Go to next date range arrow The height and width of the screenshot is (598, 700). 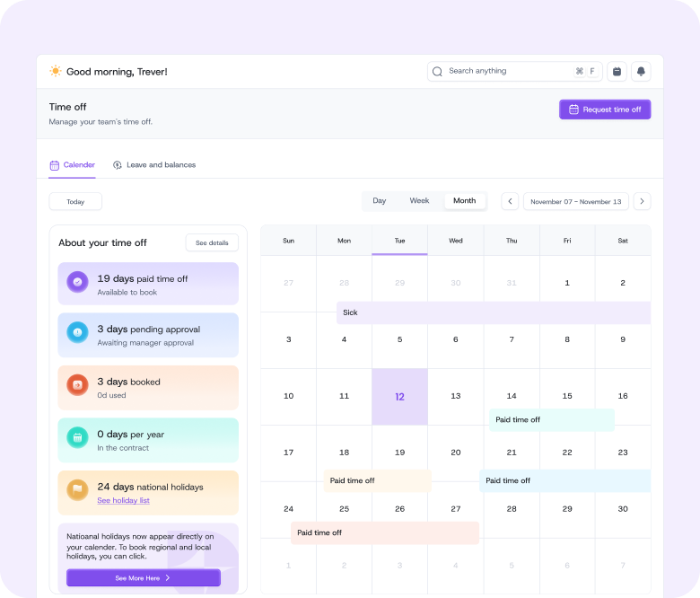pos(642,202)
